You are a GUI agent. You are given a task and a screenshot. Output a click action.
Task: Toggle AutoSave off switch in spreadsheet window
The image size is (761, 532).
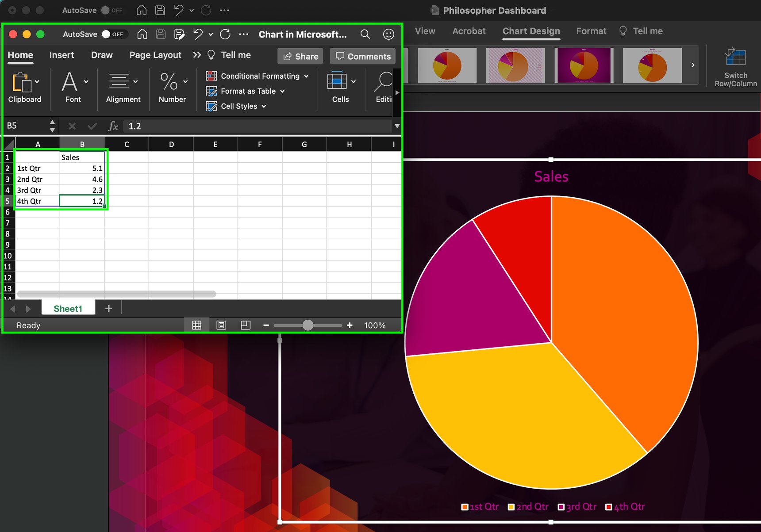click(x=106, y=34)
